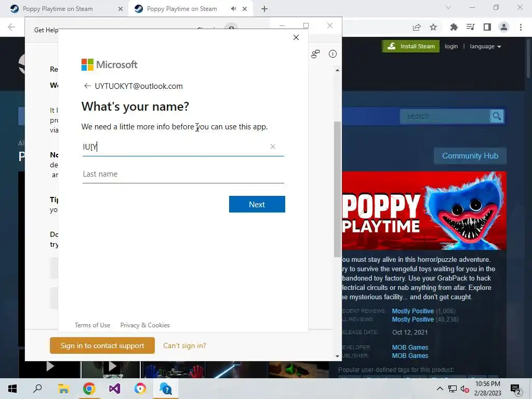The height and width of the screenshot is (399, 532).
Task: Click the Can't sign in? link
Action: point(184,345)
